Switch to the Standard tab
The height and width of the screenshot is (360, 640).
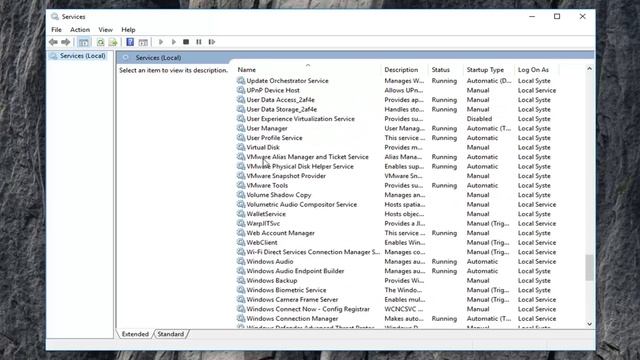pyautogui.click(x=171, y=334)
